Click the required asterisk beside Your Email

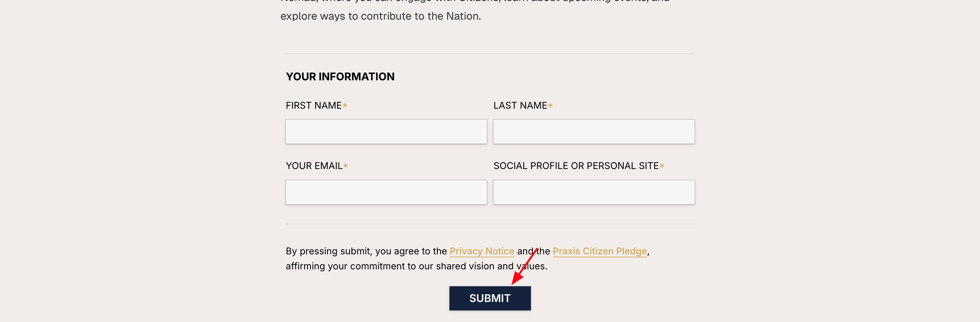[345, 166]
